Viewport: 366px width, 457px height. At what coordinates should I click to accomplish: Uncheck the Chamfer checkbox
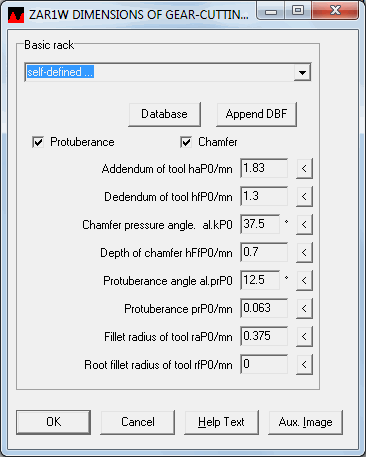(x=186, y=142)
